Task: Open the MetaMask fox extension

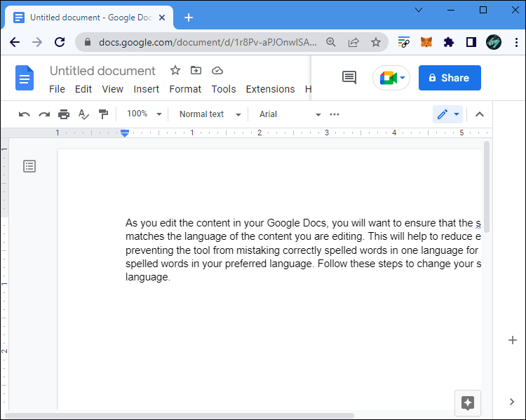Action: [x=426, y=42]
